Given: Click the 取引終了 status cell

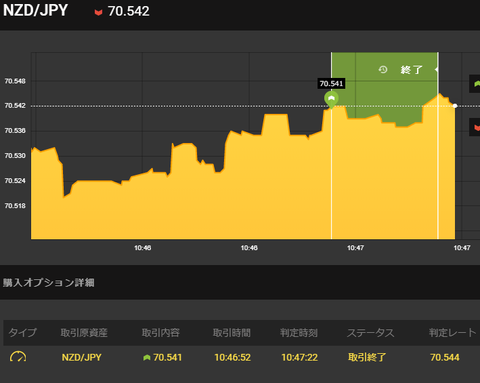Looking at the screenshot, I should tap(367, 357).
